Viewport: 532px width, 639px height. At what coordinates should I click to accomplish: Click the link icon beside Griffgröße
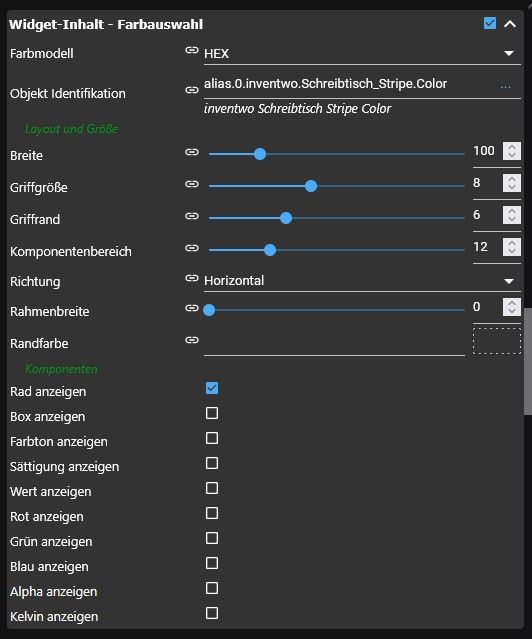click(x=192, y=184)
